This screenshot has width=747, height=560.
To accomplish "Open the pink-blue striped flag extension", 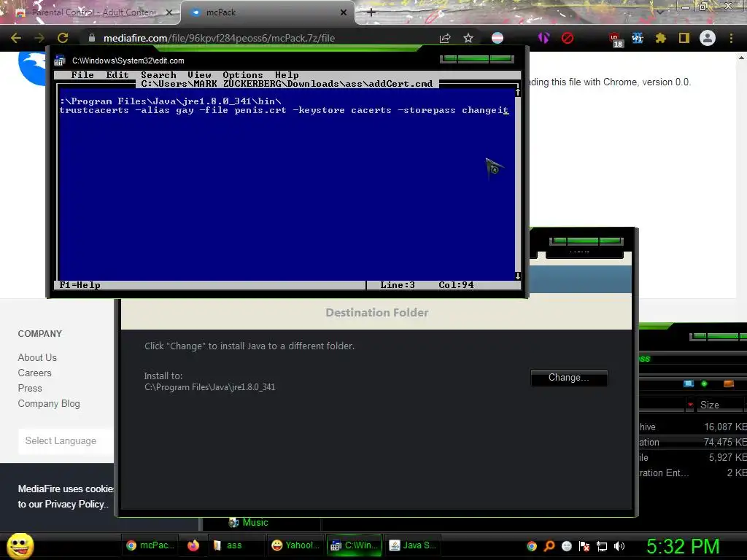I will click(x=498, y=38).
